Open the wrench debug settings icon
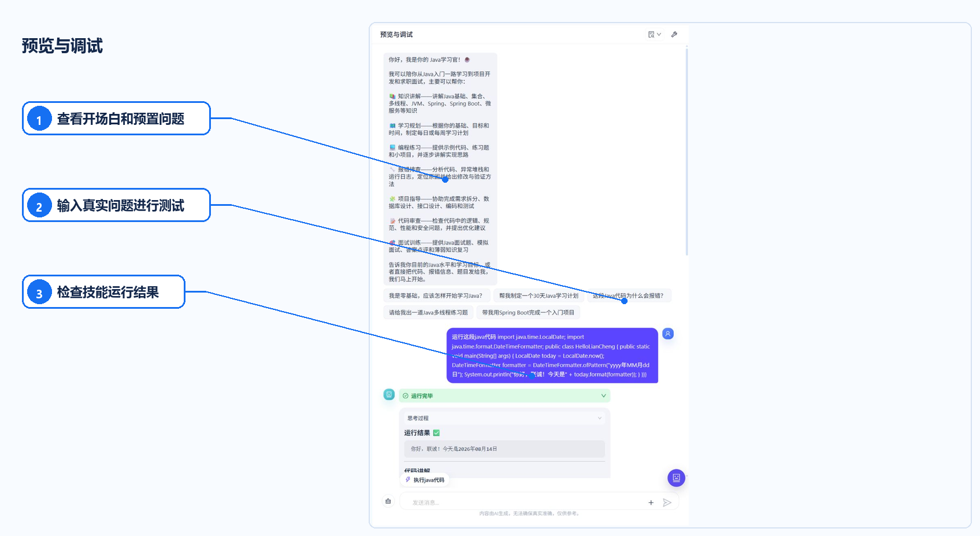980x536 pixels. pyautogui.click(x=674, y=35)
